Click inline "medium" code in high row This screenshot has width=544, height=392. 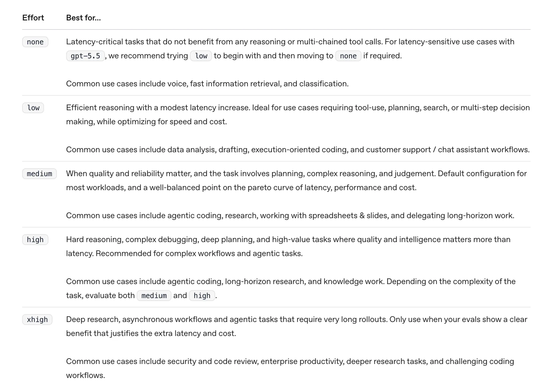[x=154, y=296]
